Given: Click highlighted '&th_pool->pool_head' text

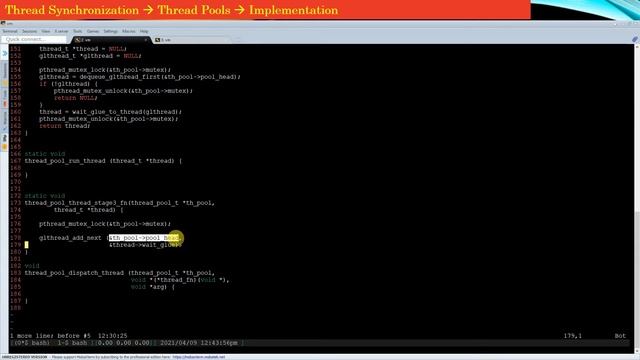Looking at the screenshot, I should pos(144,238).
